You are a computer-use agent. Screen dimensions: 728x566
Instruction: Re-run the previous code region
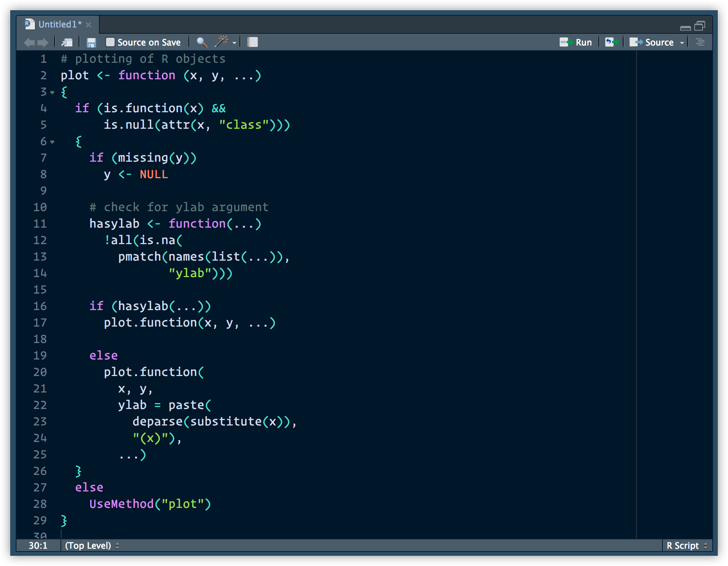[612, 42]
